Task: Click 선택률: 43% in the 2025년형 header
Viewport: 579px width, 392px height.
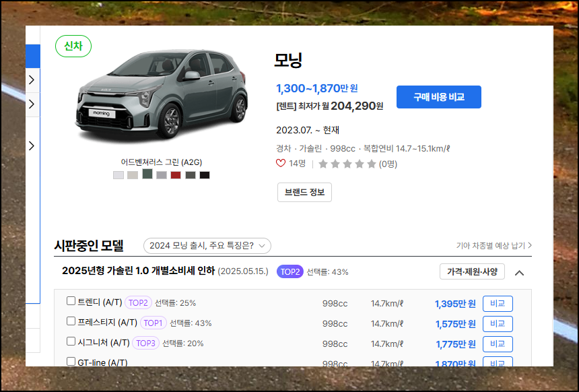Action: 327,272
